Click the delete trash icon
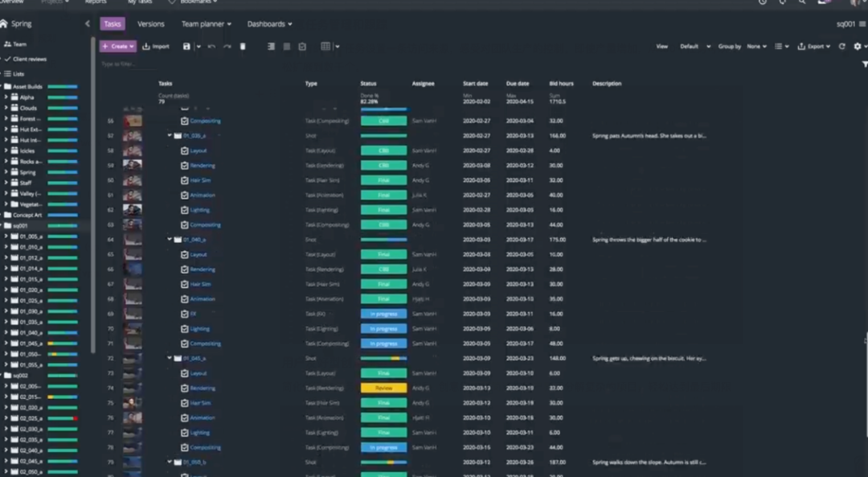This screenshot has width=868, height=477. [x=243, y=47]
